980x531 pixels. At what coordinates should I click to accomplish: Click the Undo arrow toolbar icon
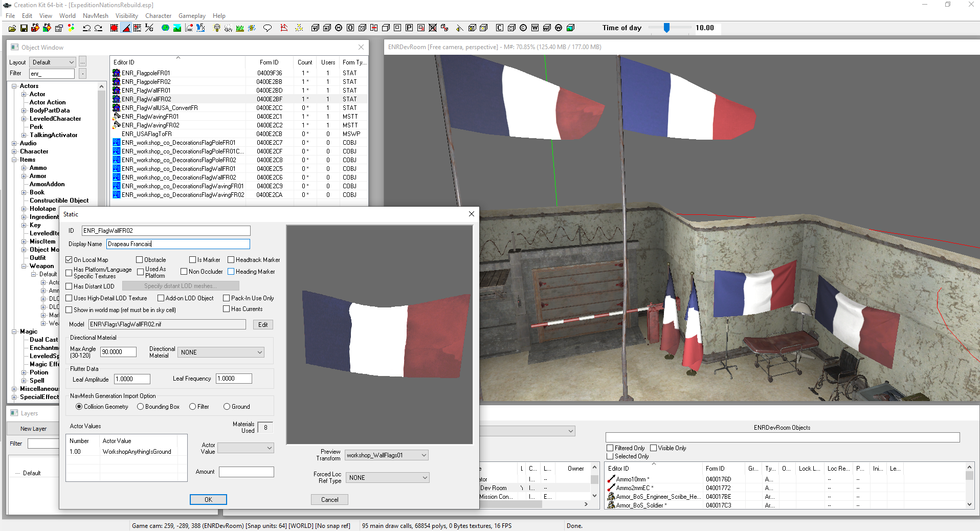pyautogui.click(x=86, y=28)
